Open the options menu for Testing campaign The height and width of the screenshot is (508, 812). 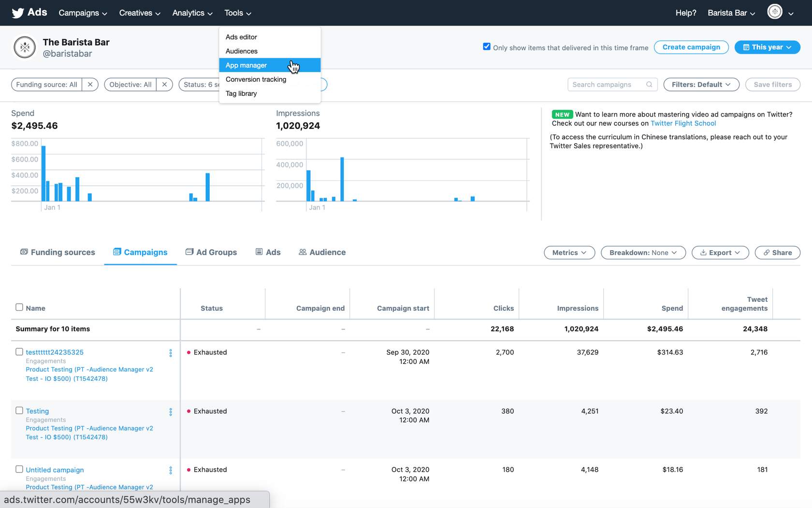pos(171,412)
